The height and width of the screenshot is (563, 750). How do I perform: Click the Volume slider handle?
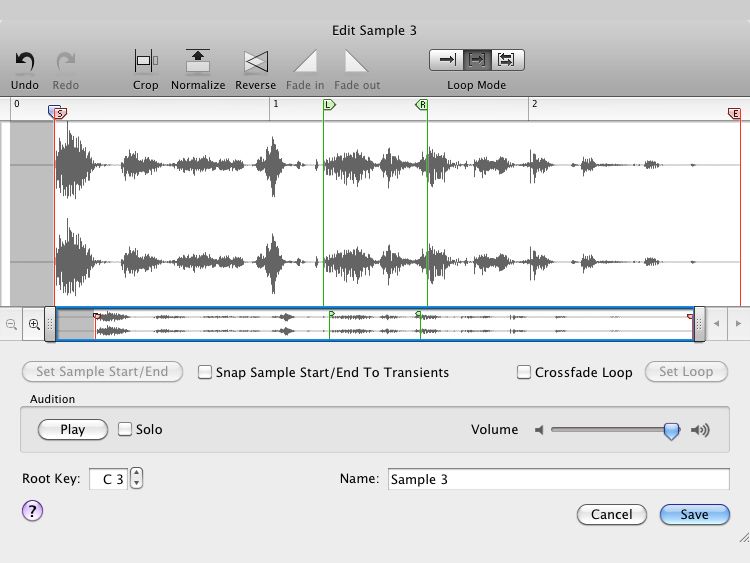pyautogui.click(x=672, y=431)
